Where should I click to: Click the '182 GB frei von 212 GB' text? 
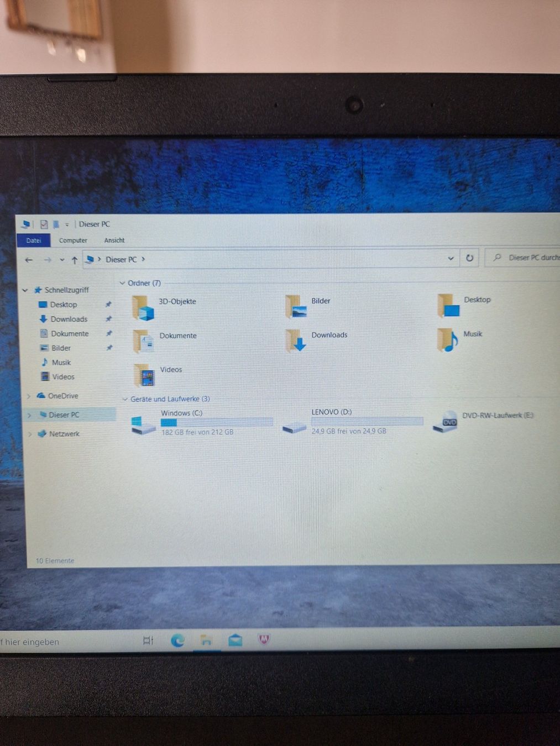click(197, 432)
